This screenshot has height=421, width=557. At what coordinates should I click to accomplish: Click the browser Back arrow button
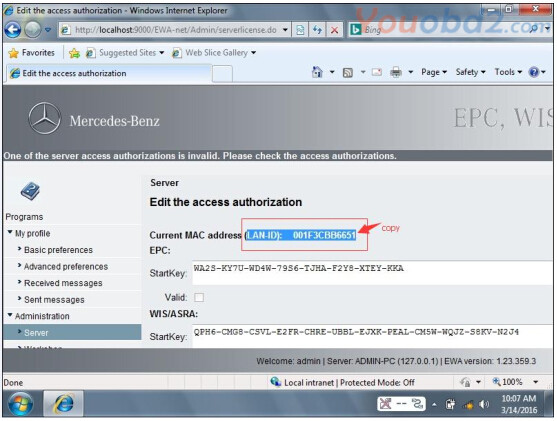13,30
